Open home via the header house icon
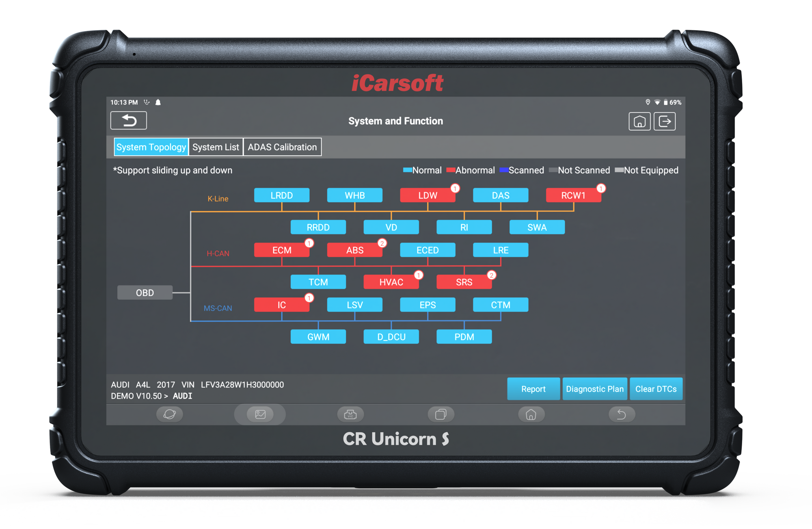Screen dimensions: 812x529 [639, 121]
